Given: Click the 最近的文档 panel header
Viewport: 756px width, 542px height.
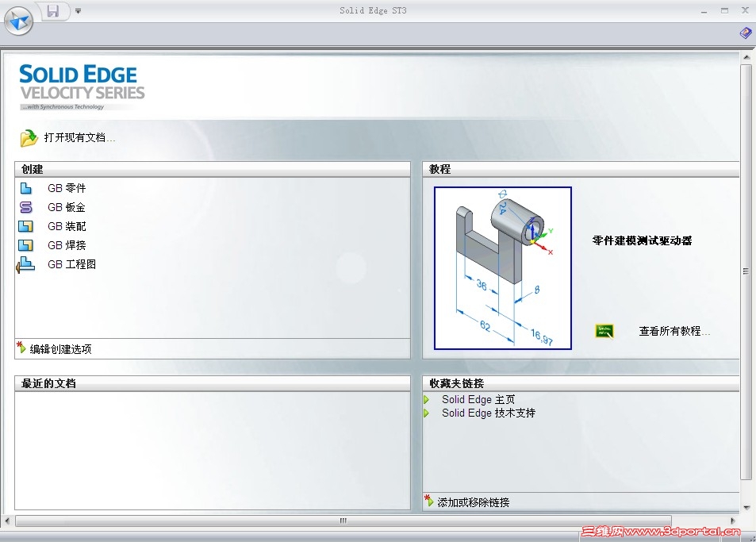Looking at the screenshot, I should point(213,383).
